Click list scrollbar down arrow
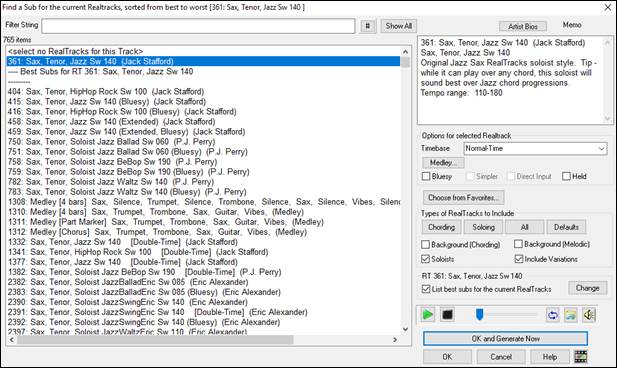This screenshot has width=617, height=368. coord(406,329)
